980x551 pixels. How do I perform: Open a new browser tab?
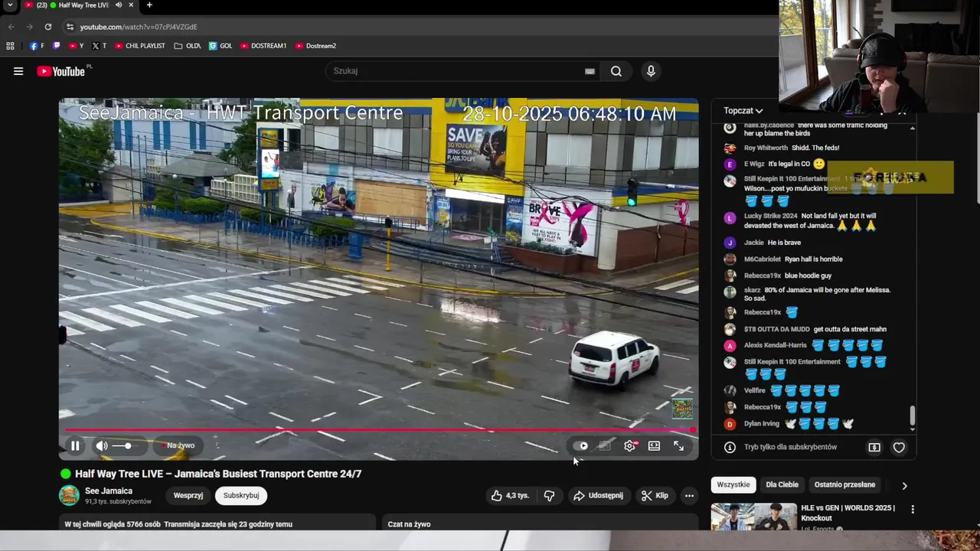coord(149,5)
